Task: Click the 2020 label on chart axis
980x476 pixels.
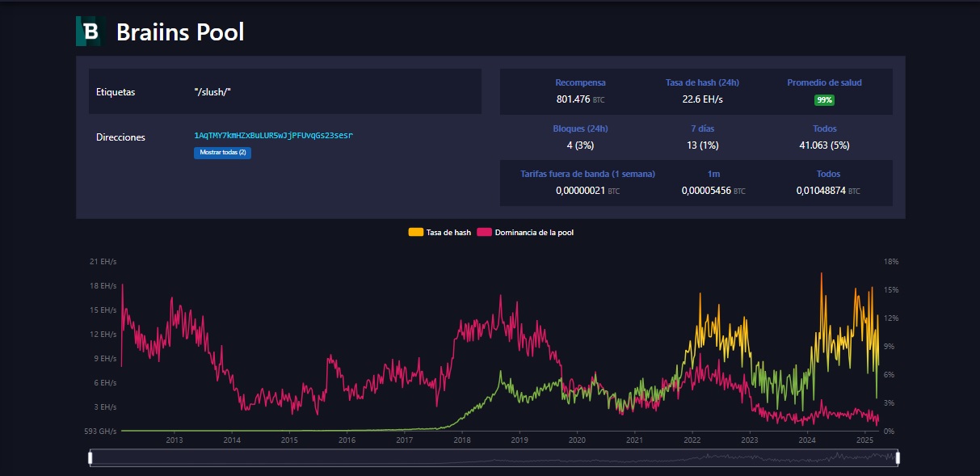Action: 578,441
